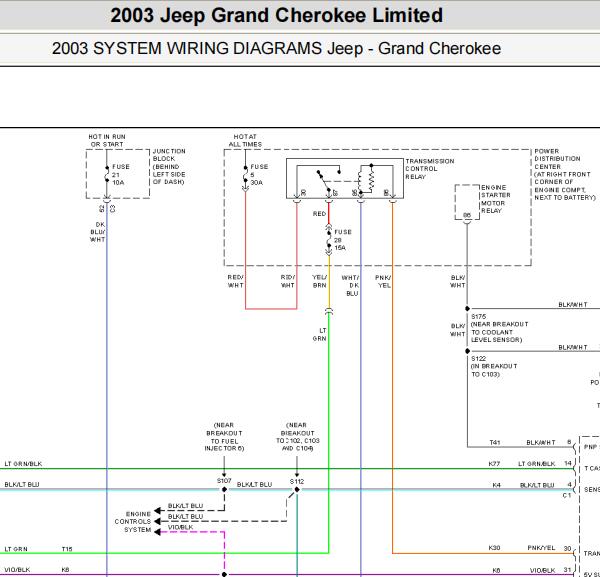
Task: Click the 'FUSE 28 15A' label
Action: (x=343, y=240)
